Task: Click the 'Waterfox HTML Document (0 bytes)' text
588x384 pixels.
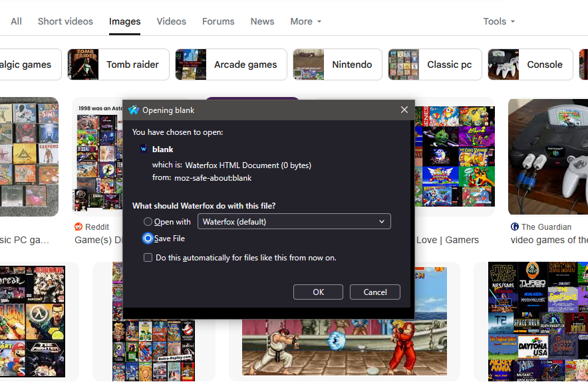Action: click(x=248, y=165)
